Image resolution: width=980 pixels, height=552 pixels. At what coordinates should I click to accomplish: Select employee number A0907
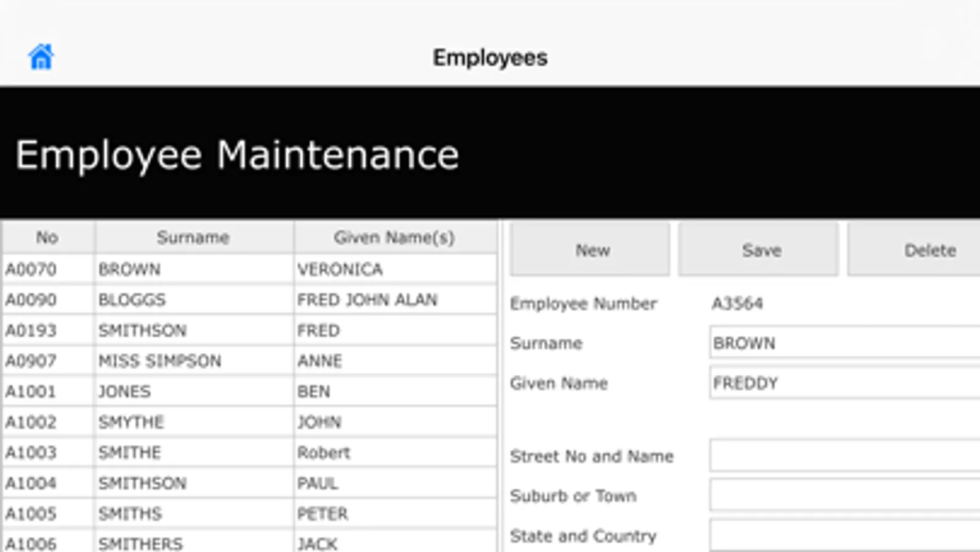coord(31,361)
